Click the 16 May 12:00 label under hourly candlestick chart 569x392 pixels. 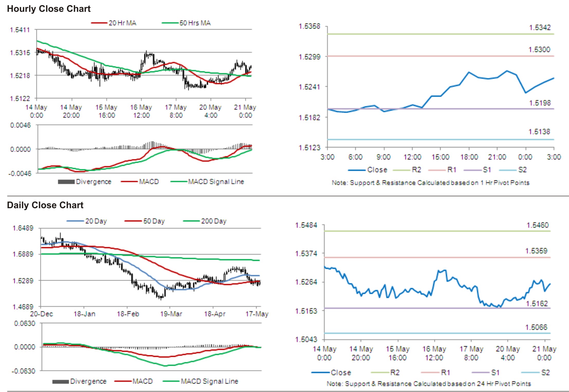[x=141, y=111]
